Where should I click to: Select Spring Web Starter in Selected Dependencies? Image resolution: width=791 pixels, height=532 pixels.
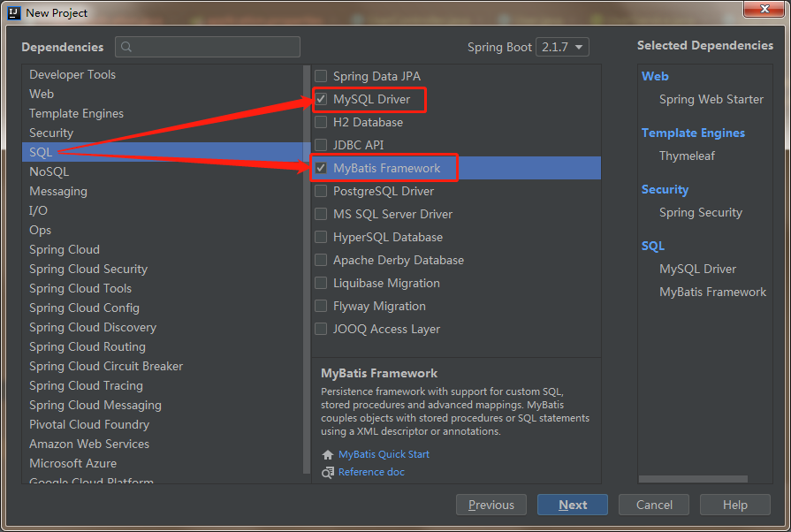click(x=711, y=99)
